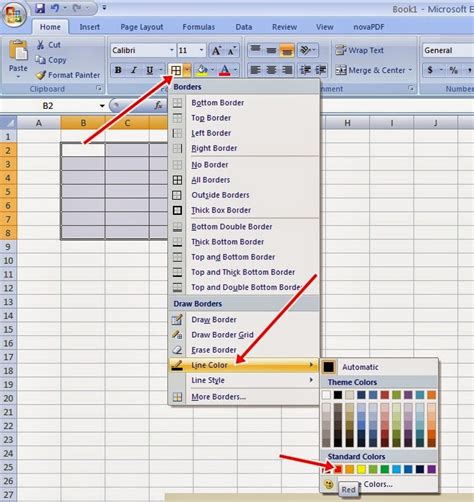Toggle Italic formatting

pyautogui.click(x=134, y=70)
